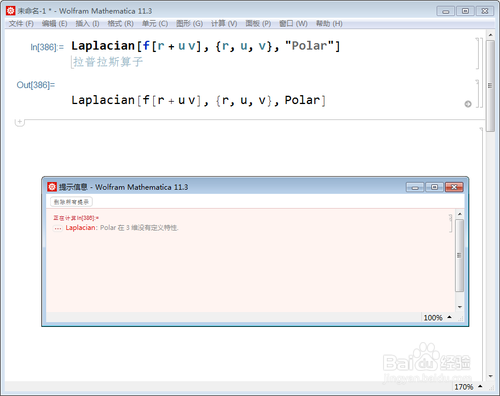Click the Mathematica icon in messages window title
Viewport: 500px width, 396px height.
coord(52,187)
